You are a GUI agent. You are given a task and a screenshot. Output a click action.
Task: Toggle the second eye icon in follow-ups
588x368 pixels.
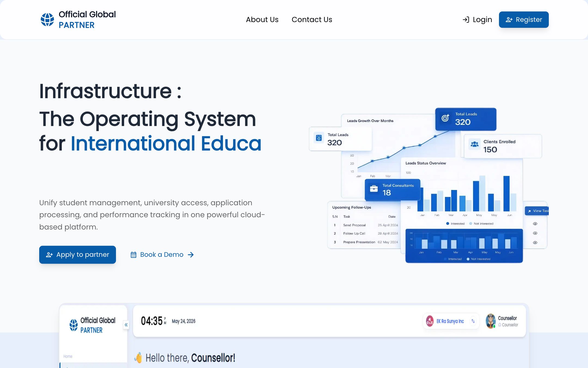pos(535,233)
